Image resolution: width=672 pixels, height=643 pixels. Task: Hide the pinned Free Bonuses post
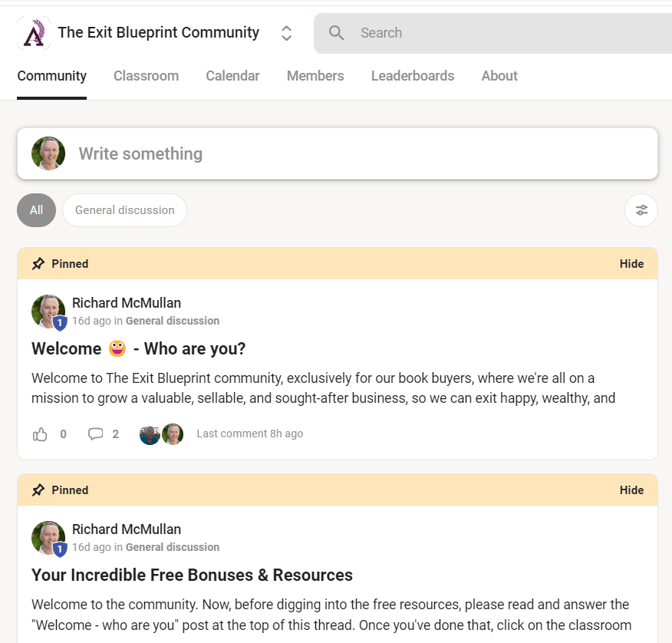(x=631, y=490)
